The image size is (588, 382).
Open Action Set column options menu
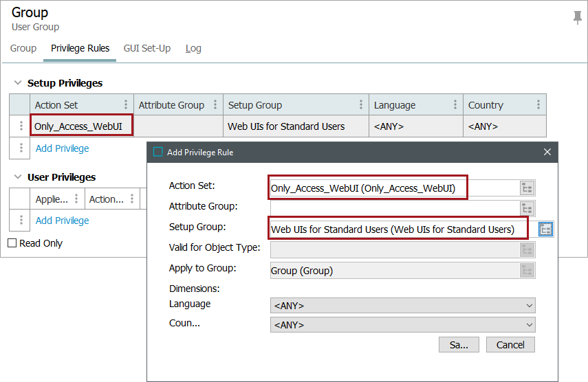126,105
